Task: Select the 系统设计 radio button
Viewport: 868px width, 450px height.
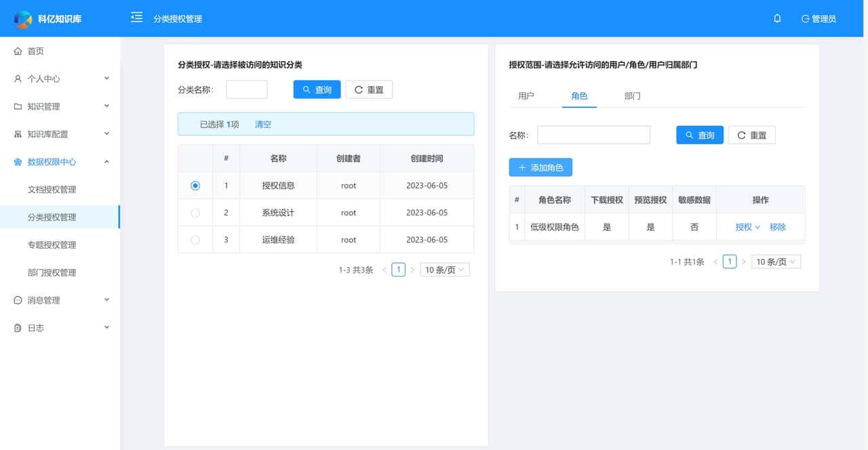Action: point(195,212)
